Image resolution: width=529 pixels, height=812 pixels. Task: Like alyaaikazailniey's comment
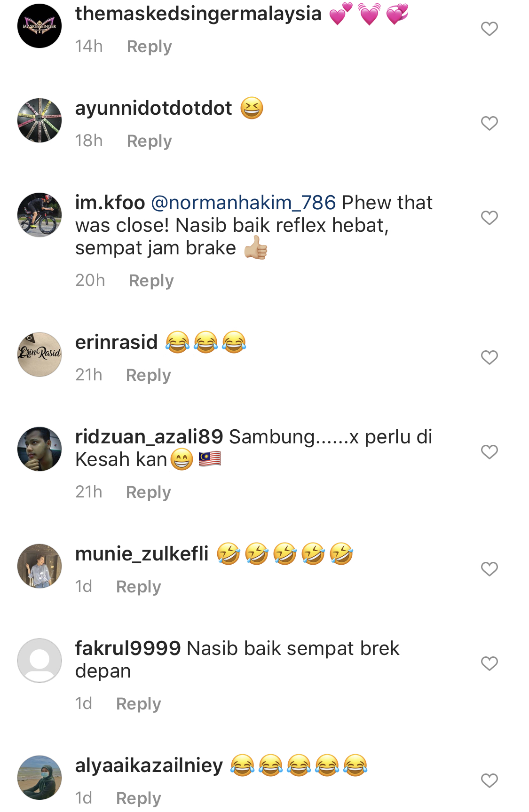point(489,781)
